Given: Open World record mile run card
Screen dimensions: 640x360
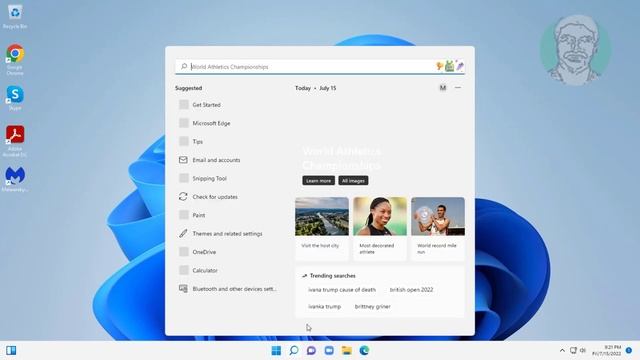Looking at the screenshot, I should tap(438, 228).
